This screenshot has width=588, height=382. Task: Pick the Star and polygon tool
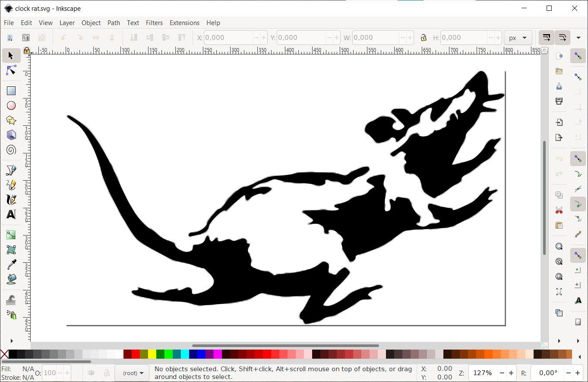[x=11, y=121]
